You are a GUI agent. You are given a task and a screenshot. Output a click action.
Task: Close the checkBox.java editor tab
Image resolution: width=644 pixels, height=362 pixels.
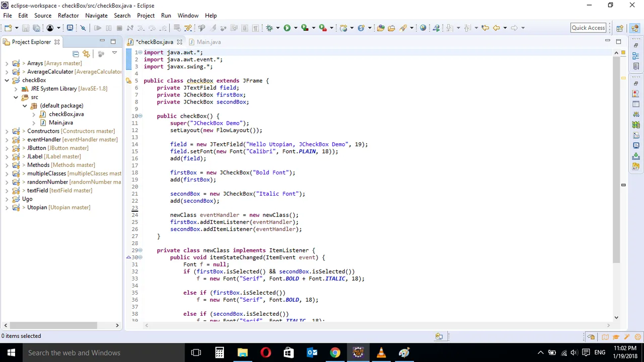[x=179, y=42]
